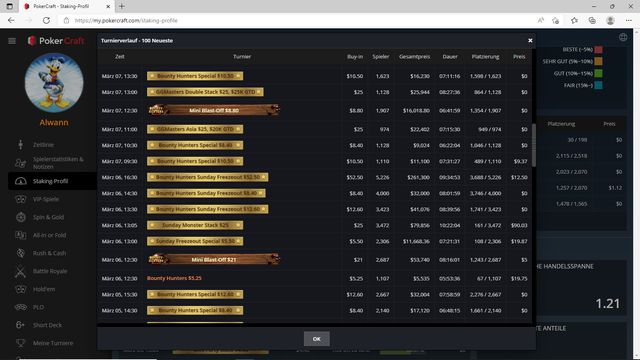Viewport: 640px width, 360px height.
Task: Click the PokerCraft logo
Action: (x=56, y=41)
